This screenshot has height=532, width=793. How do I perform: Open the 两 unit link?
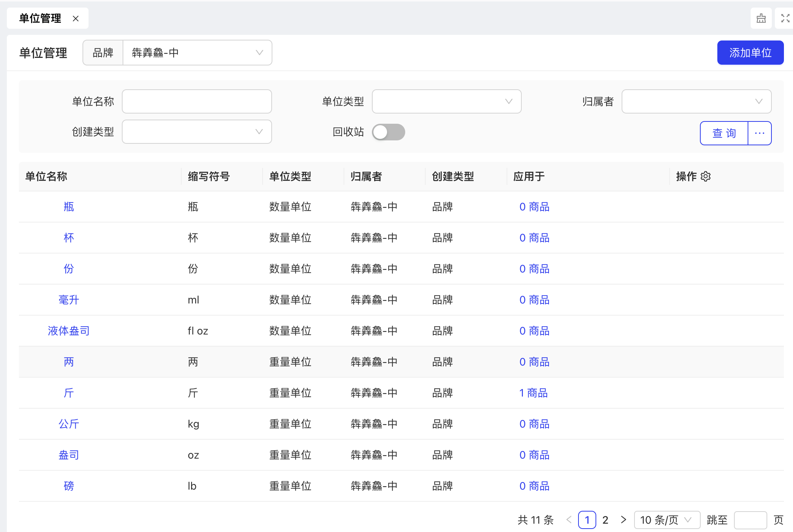coord(69,362)
